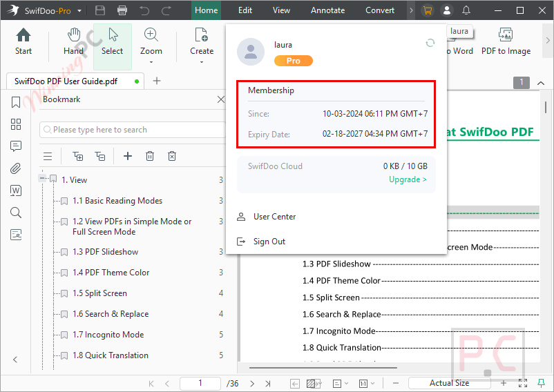Open the Zoom tool
Viewport: 554px width, 392px height.
151,41
